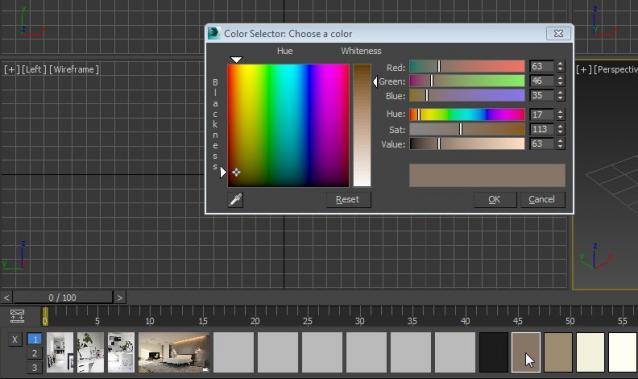Select the black color swatch

tap(493, 352)
